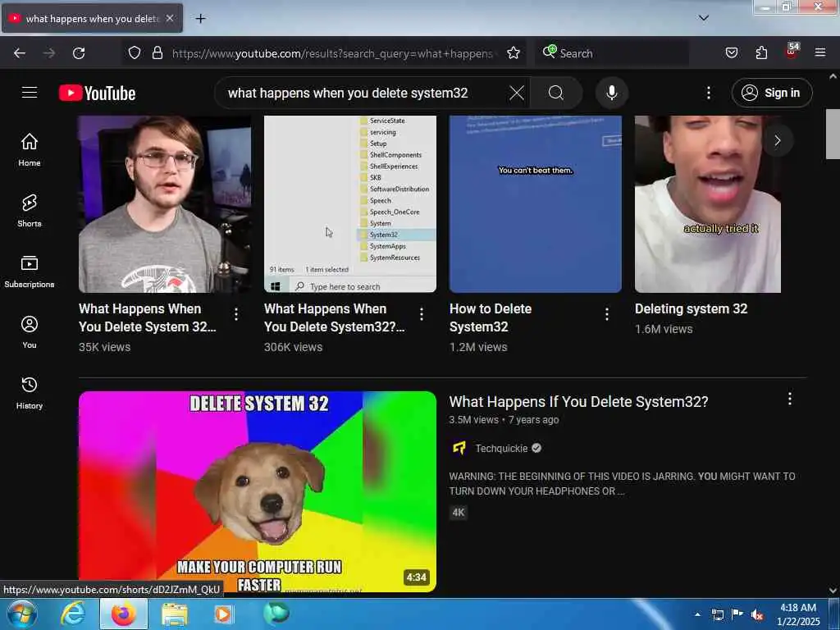Click the Firefox URL address bar
840x630 pixels.
pos(332,53)
